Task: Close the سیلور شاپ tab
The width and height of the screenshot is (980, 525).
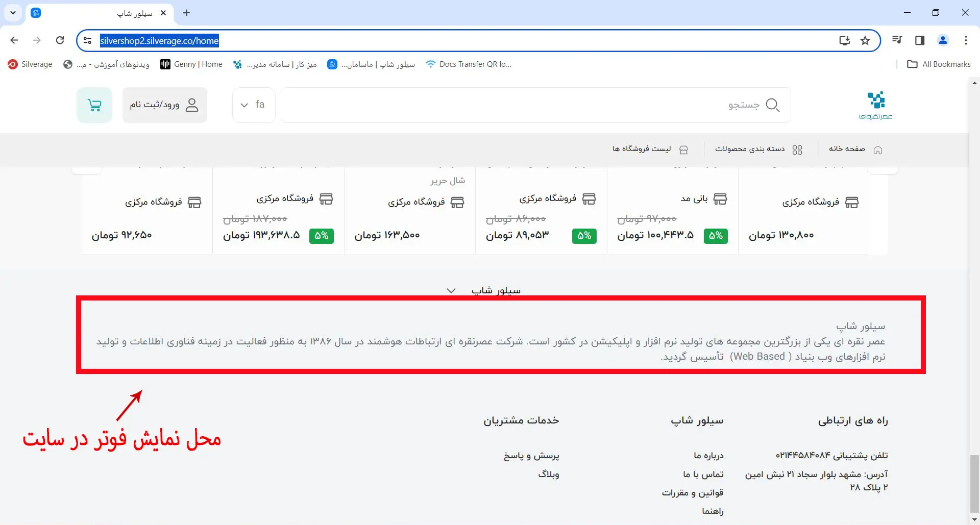Action: pyautogui.click(x=163, y=13)
